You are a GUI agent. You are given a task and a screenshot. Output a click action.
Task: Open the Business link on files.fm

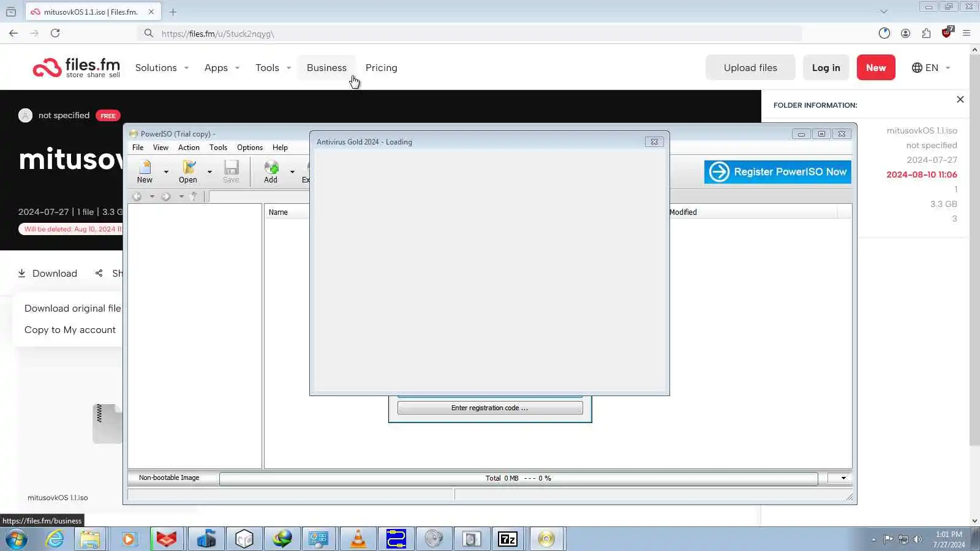326,68
